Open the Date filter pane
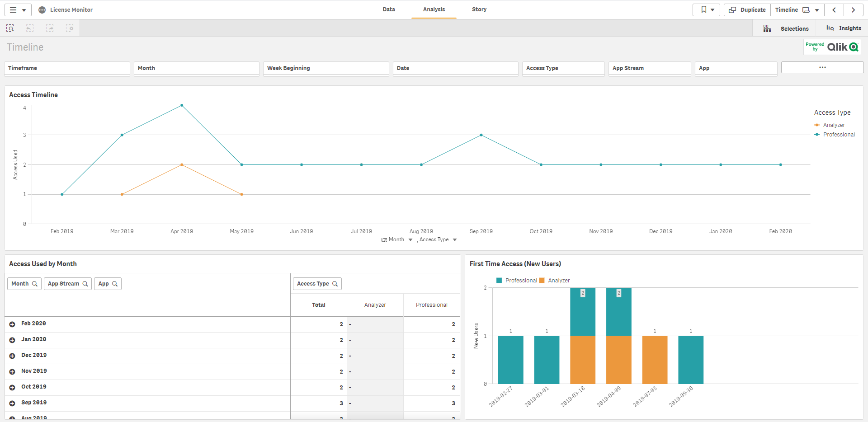 pos(456,68)
